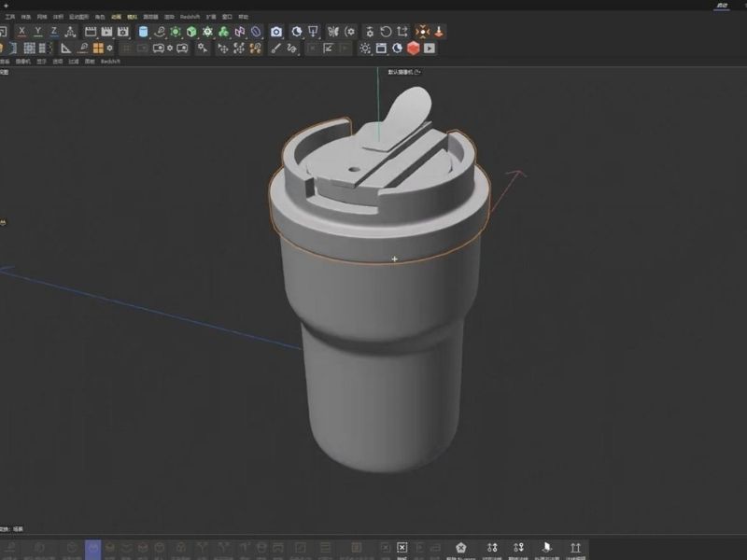Viewport: 747px width, 560px height.
Task: Click the camera object icon
Action: [x=276, y=32]
